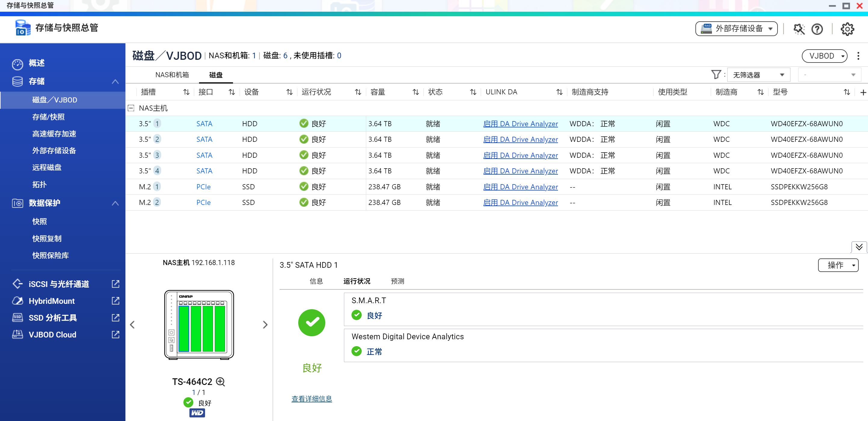Image resolution: width=868 pixels, height=421 pixels.
Task: Add column with the plus icon
Action: (863, 92)
